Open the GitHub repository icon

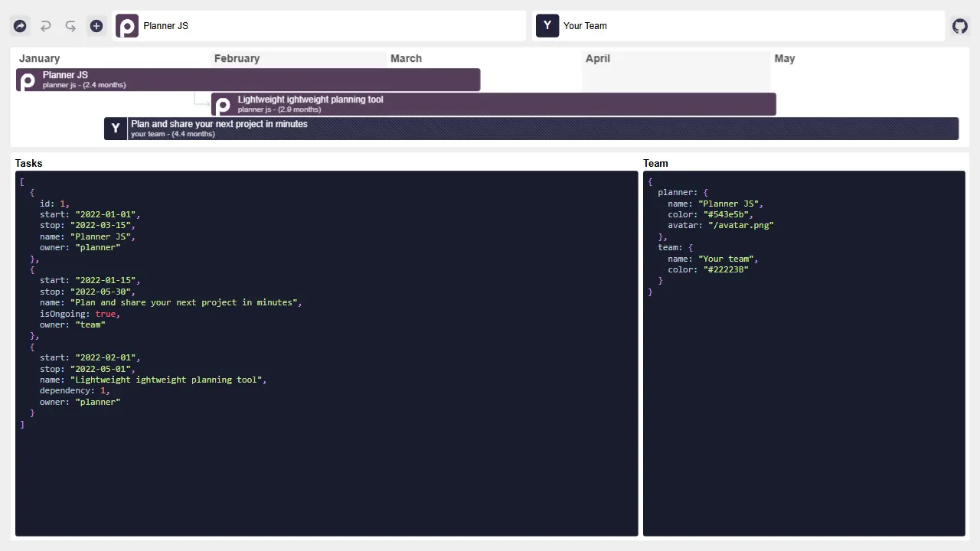[x=959, y=26]
